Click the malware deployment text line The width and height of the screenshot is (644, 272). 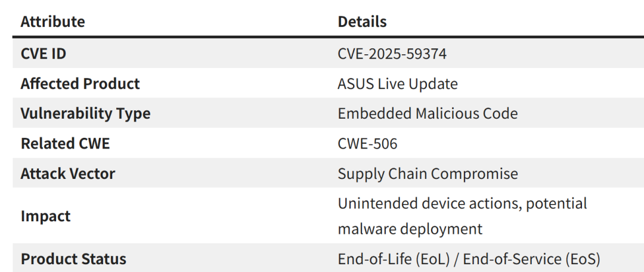tap(410, 229)
